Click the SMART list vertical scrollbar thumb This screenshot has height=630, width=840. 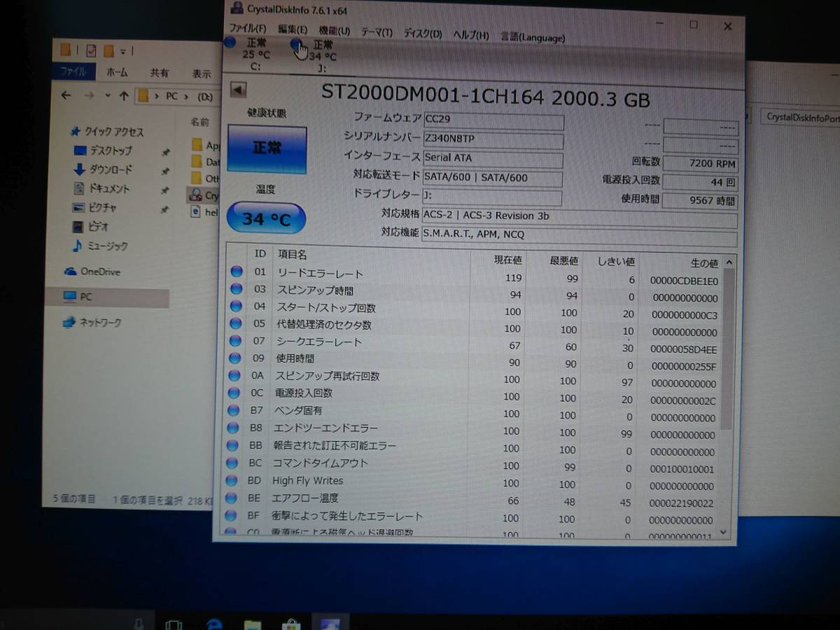pos(728,348)
